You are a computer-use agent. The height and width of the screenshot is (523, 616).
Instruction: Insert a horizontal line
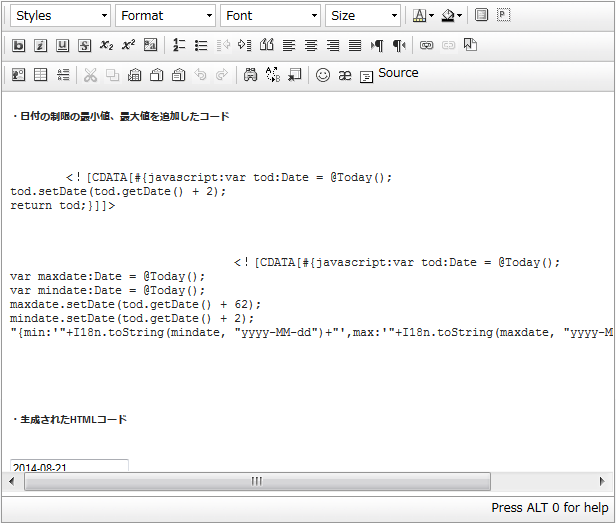coord(63,75)
